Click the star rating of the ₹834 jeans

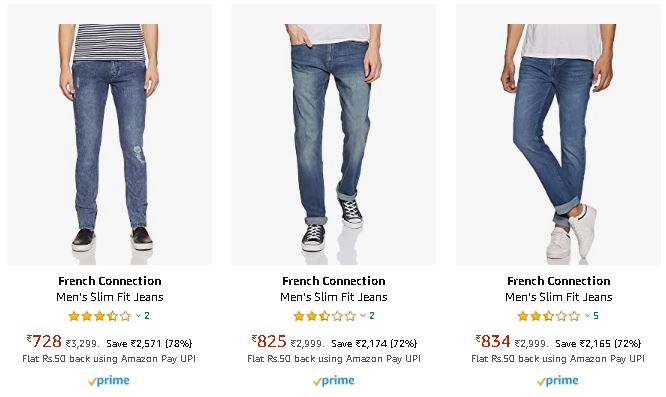549,316
